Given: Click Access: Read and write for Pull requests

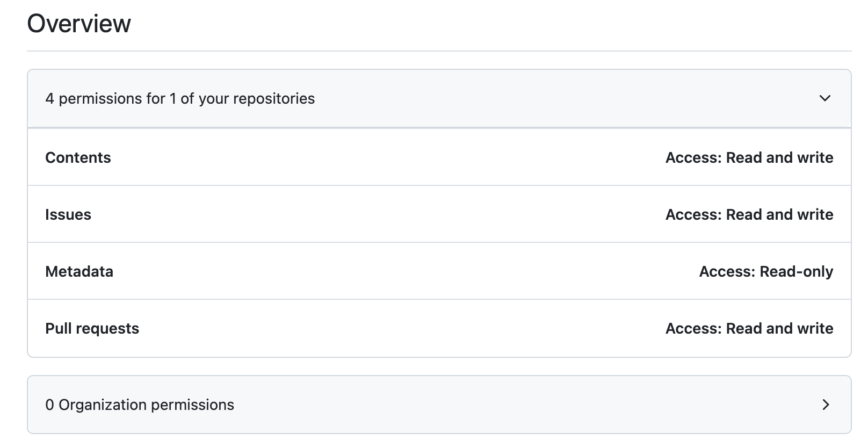Looking at the screenshot, I should pos(750,328).
